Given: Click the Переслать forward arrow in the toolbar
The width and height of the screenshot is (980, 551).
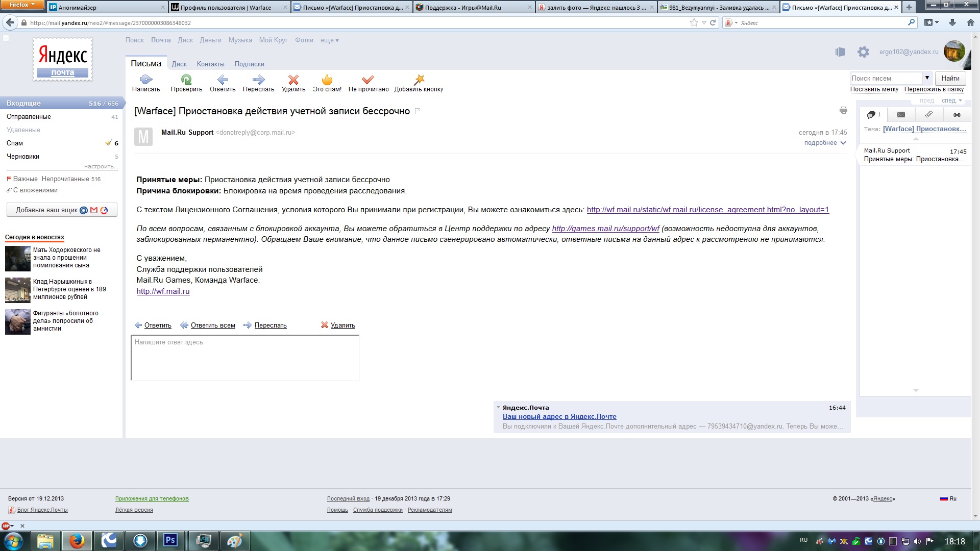Looking at the screenshot, I should tap(258, 79).
